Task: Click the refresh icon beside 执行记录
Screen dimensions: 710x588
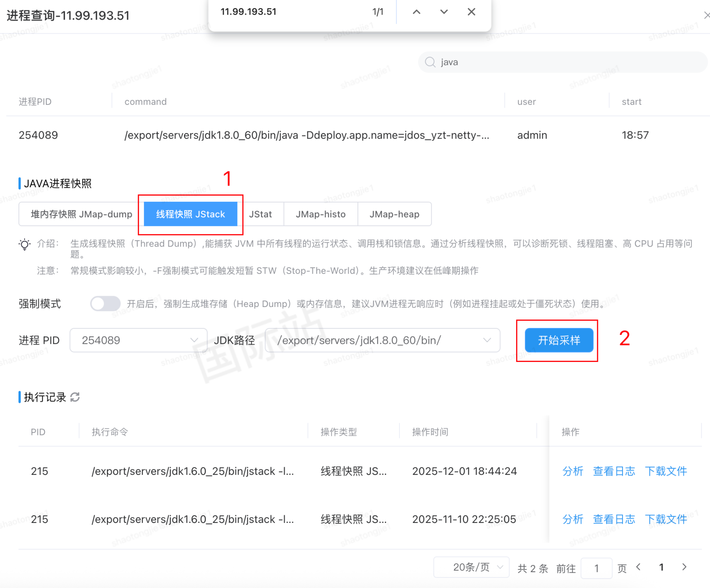Action: [x=75, y=397]
